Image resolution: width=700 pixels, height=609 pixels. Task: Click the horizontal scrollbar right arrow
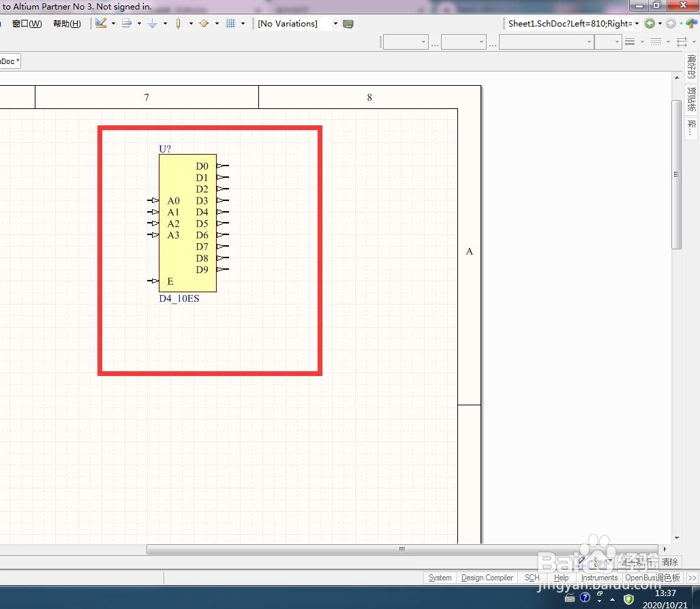(665, 549)
